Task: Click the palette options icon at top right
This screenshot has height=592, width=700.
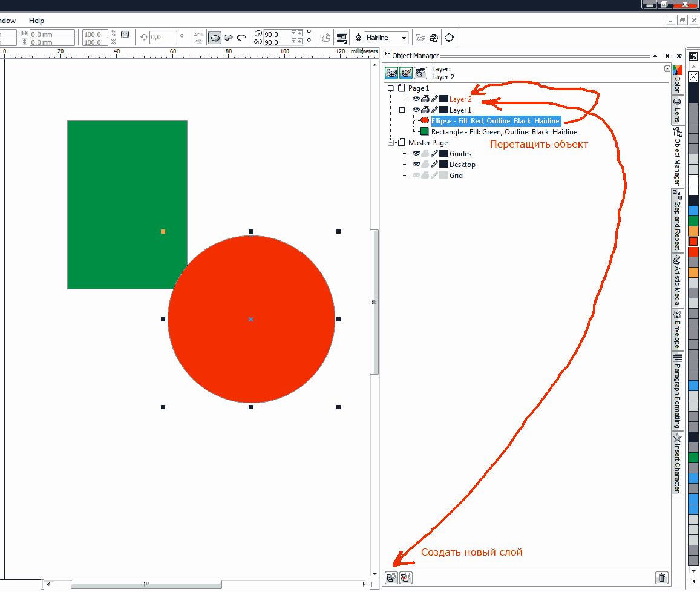Action: [x=693, y=56]
